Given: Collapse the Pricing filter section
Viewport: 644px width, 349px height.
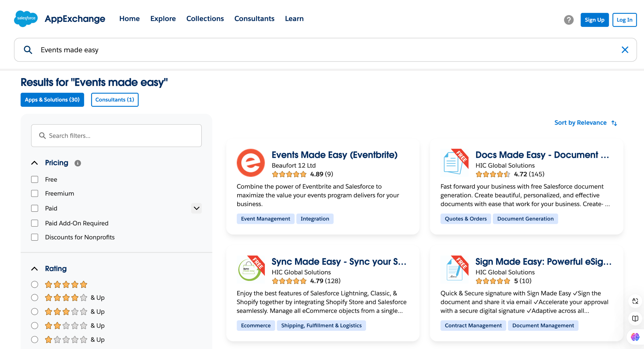Looking at the screenshot, I should tap(35, 163).
